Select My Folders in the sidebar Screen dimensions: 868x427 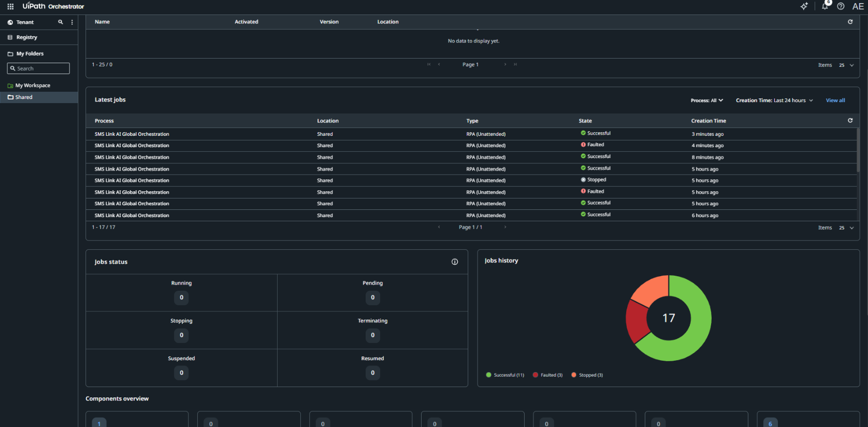pyautogui.click(x=30, y=53)
